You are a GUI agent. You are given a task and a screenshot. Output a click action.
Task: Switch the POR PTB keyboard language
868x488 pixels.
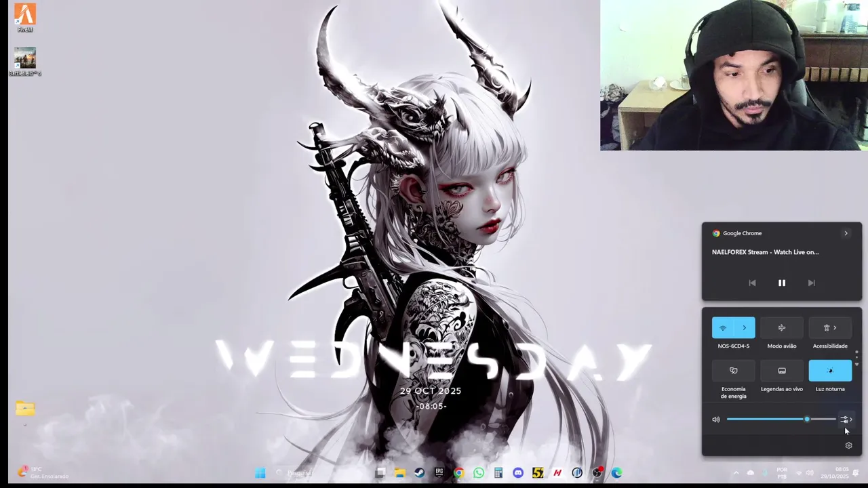(782, 473)
